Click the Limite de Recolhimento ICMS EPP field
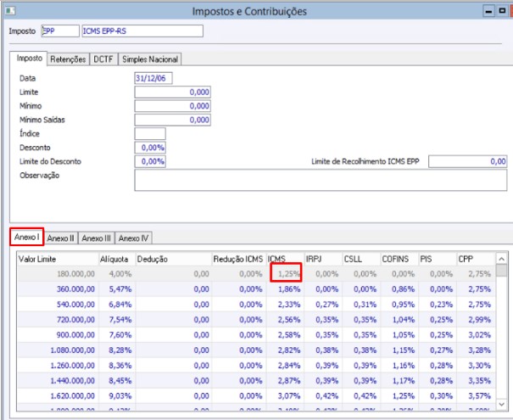This screenshot has height=420, width=513. tap(467, 161)
